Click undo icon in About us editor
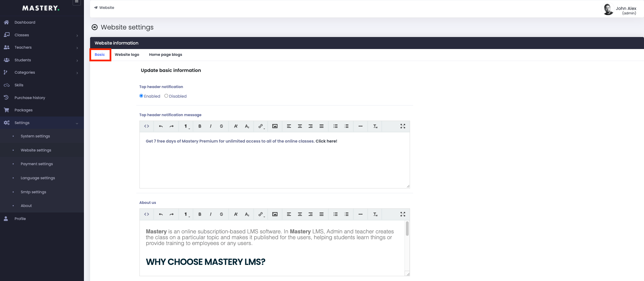 pyautogui.click(x=161, y=214)
